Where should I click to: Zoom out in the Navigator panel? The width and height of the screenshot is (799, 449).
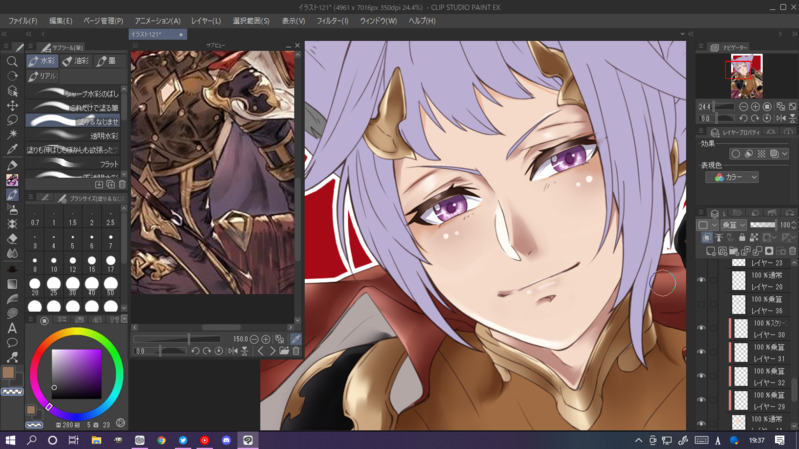pyautogui.click(x=743, y=107)
